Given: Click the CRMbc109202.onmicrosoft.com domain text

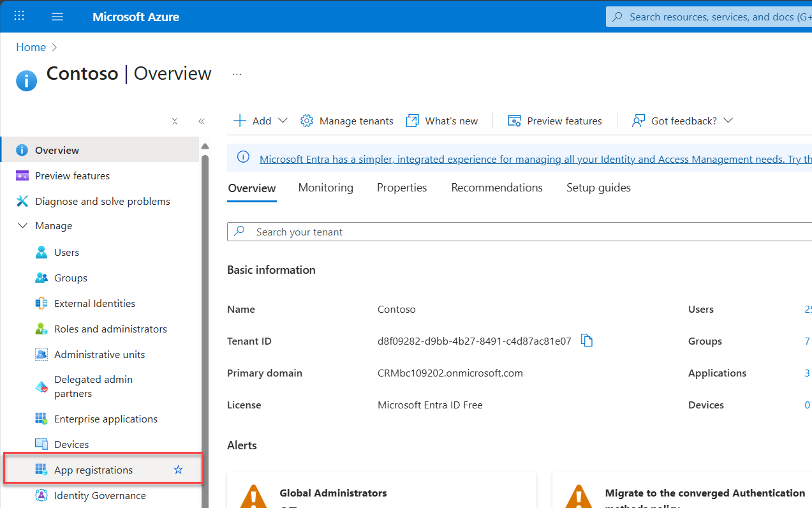Looking at the screenshot, I should pyautogui.click(x=450, y=373).
